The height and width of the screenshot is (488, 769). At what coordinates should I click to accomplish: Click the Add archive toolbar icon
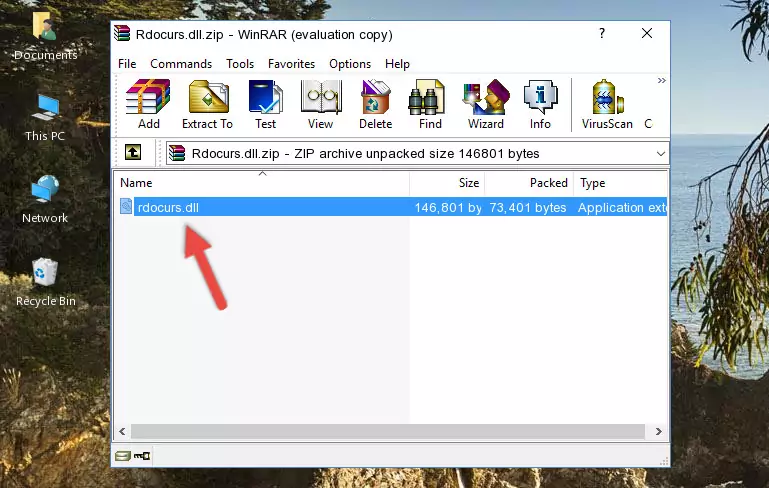click(x=148, y=105)
